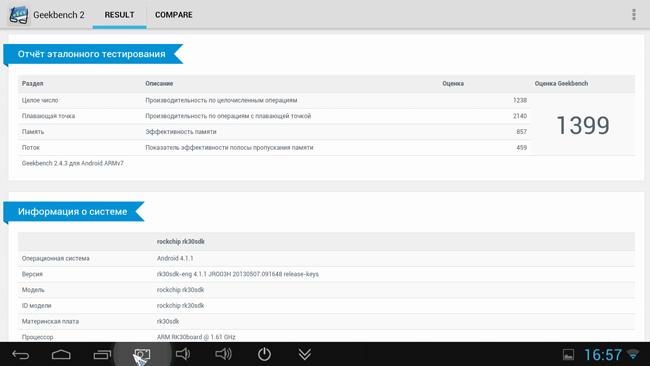Click the 'rockchip rk30sdk' table header

point(181,242)
